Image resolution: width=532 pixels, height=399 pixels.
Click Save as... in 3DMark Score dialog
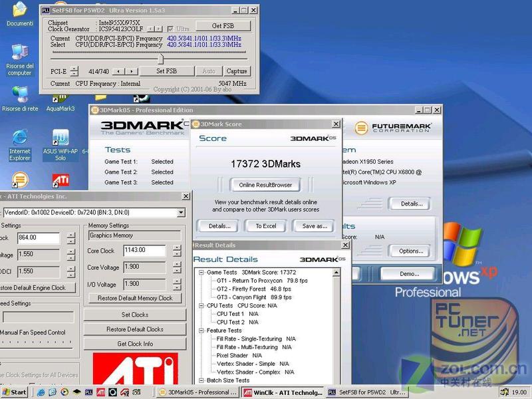pyautogui.click(x=314, y=226)
